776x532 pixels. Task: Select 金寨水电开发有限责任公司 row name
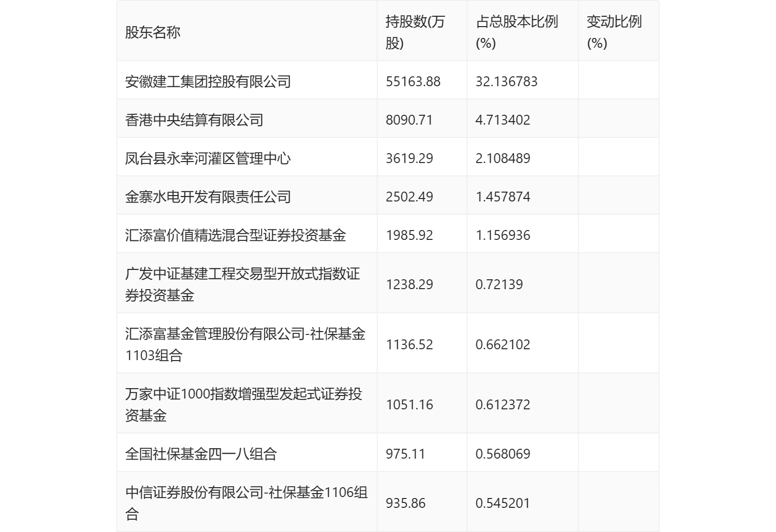click(x=208, y=197)
